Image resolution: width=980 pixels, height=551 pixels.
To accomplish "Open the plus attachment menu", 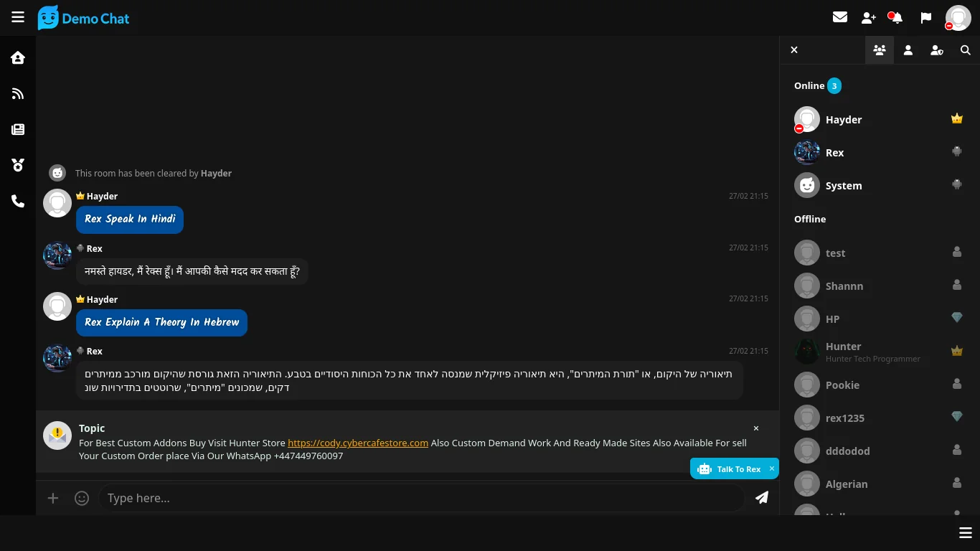I will pyautogui.click(x=53, y=498).
